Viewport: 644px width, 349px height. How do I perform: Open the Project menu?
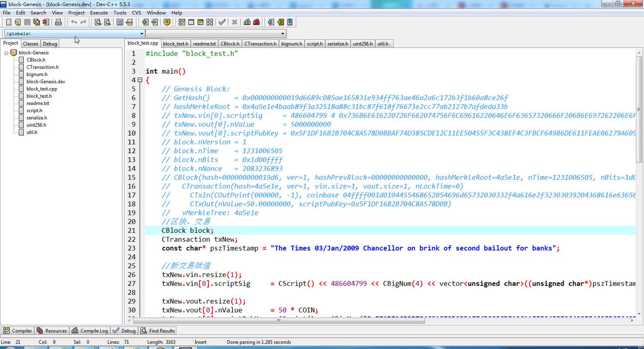click(76, 13)
